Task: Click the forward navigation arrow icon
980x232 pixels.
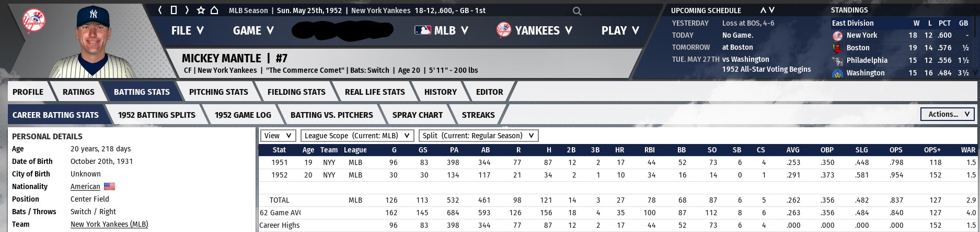Action: [187, 10]
